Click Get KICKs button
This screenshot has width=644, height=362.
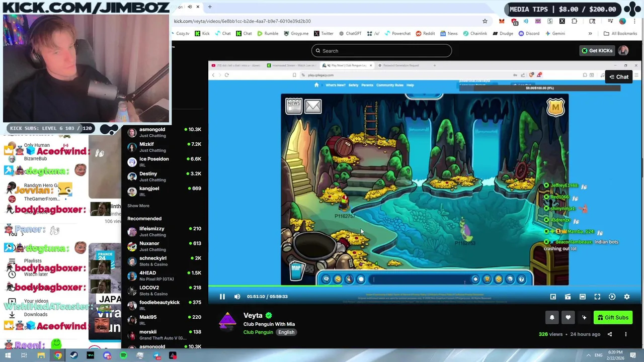point(597,51)
